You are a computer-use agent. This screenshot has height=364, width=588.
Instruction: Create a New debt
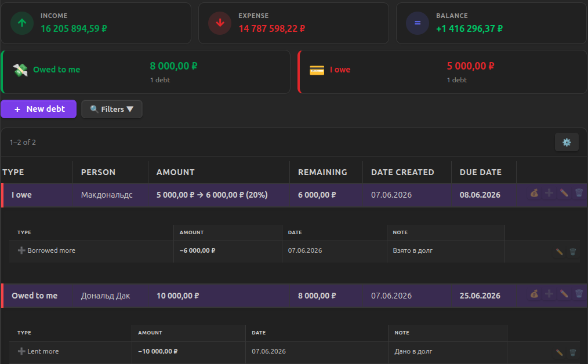tap(39, 109)
